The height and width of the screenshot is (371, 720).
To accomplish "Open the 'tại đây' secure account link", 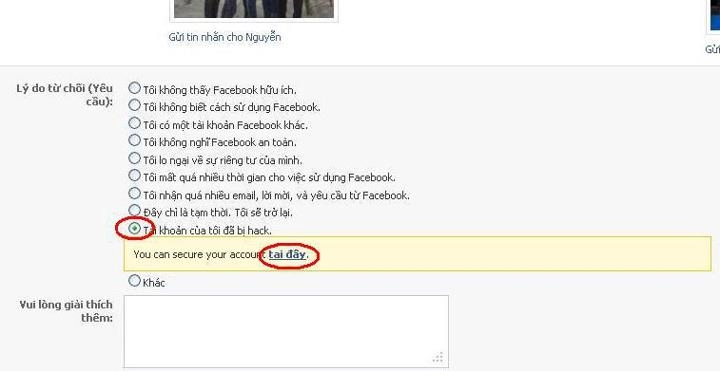I will (x=287, y=254).
